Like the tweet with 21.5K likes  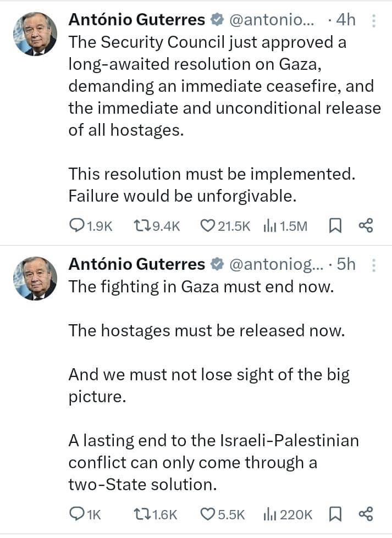(x=207, y=225)
